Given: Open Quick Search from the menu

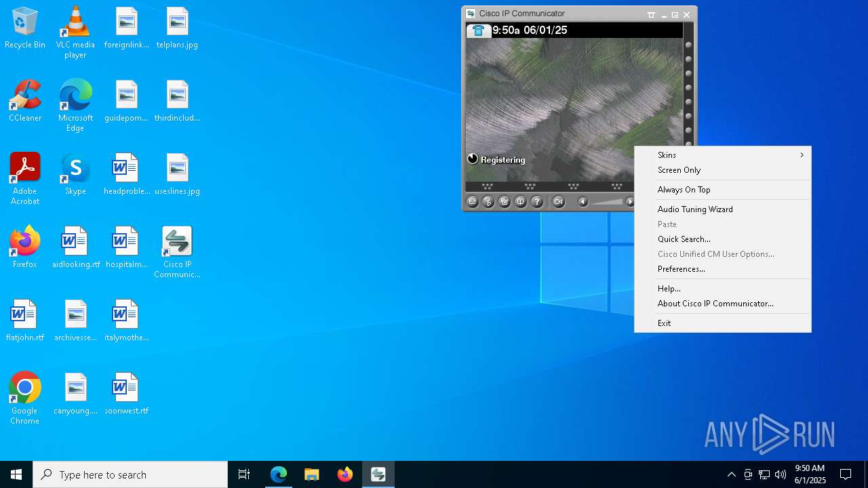Looking at the screenshot, I should click(x=723, y=239).
